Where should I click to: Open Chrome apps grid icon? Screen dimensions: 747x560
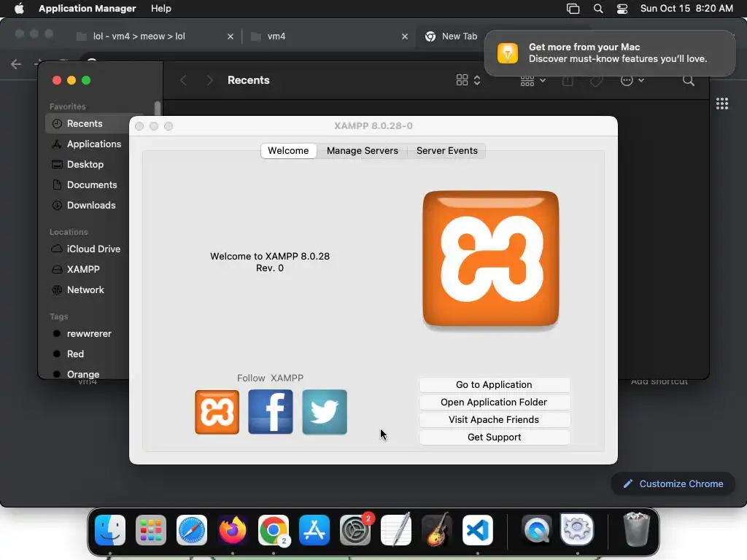coord(721,104)
